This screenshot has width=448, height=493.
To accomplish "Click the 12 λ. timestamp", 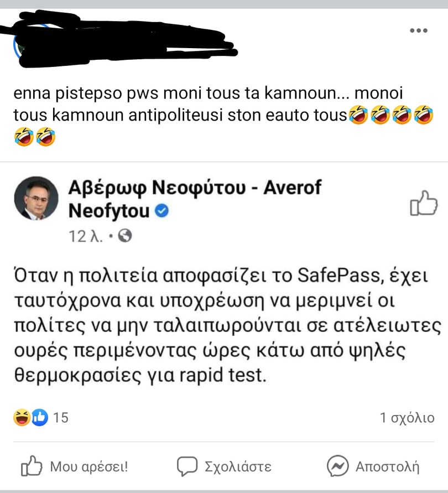I will coord(86,236).
